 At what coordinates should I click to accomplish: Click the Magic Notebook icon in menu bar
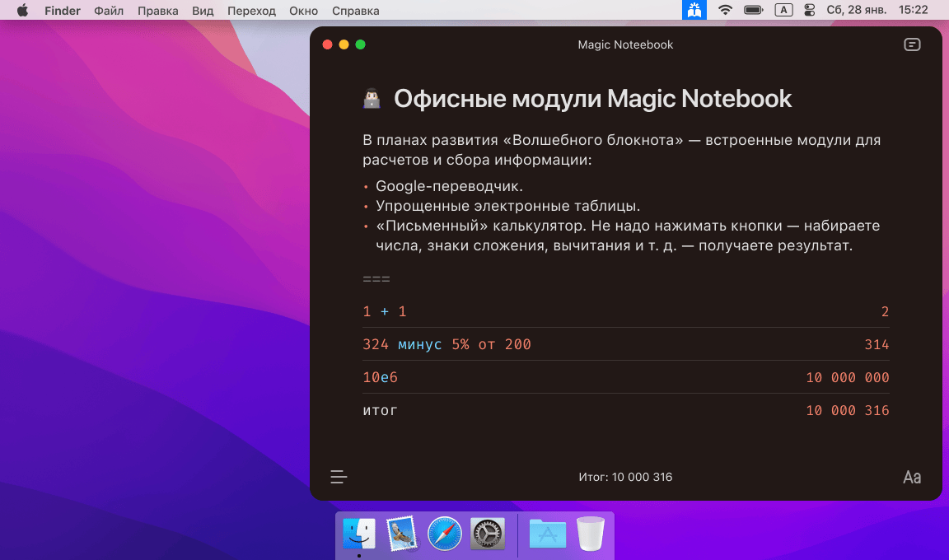click(694, 11)
